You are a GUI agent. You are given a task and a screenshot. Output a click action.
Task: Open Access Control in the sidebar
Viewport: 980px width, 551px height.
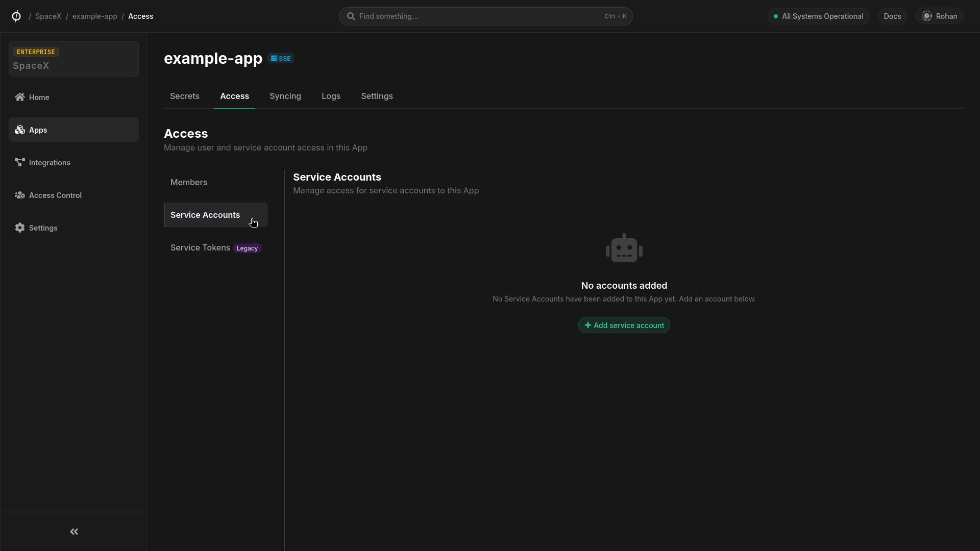point(55,195)
